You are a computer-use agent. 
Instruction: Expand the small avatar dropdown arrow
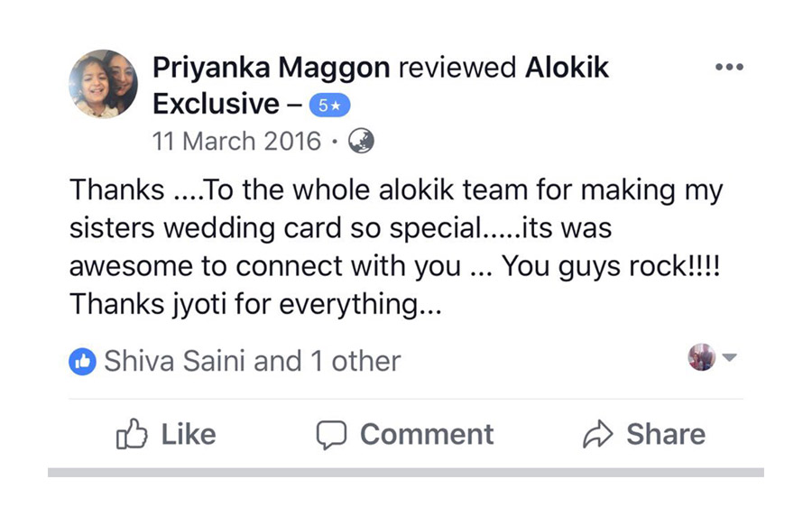(729, 357)
